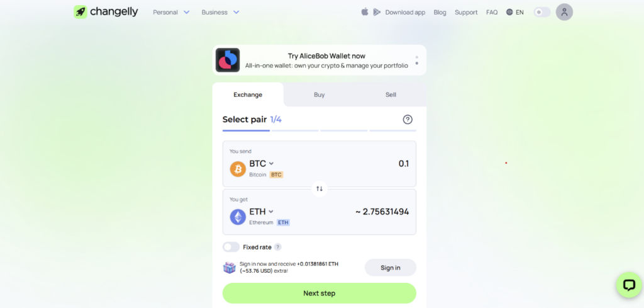
Task: Open the help question mark icon
Action: tap(408, 120)
